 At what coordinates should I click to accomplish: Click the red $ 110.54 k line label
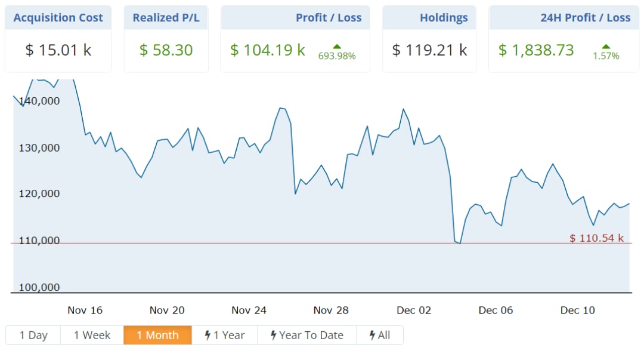tap(596, 238)
